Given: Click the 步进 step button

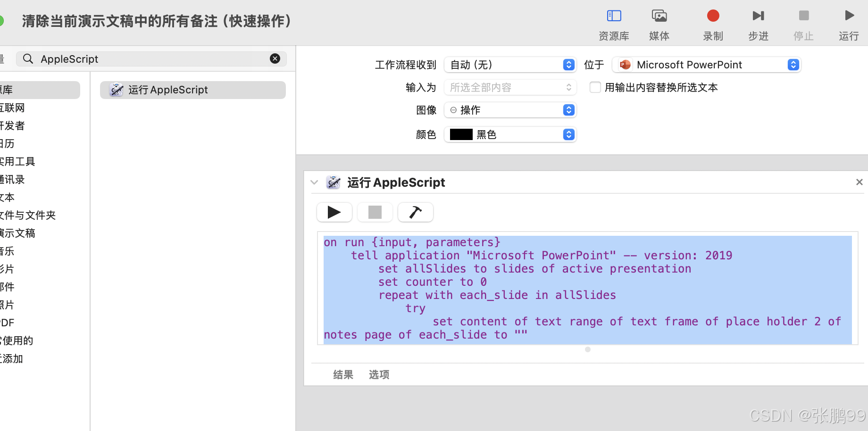Looking at the screenshot, I should 758,25.
